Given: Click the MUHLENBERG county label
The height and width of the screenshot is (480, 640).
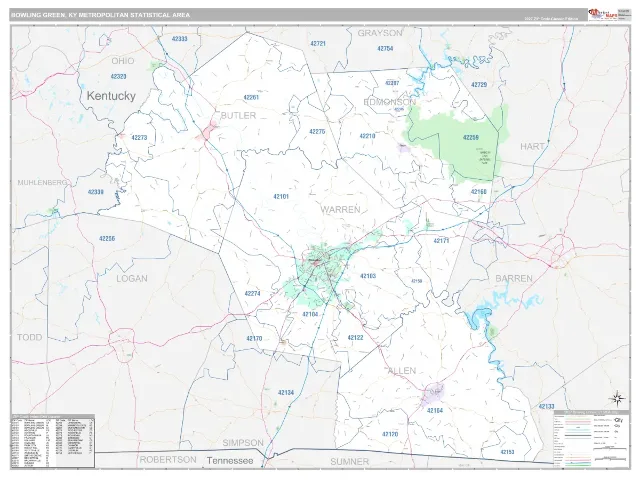Looking at the screenshot, I should (42, 182).
